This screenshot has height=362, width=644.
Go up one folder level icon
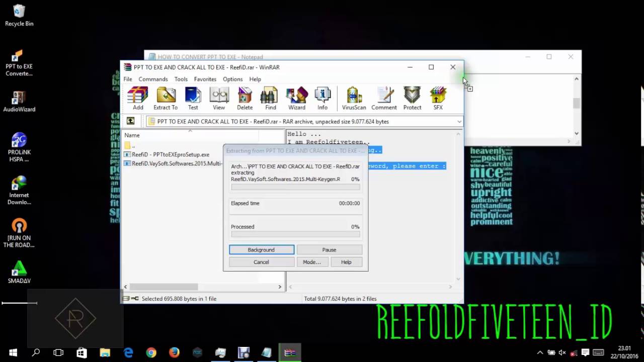point(130,121)
